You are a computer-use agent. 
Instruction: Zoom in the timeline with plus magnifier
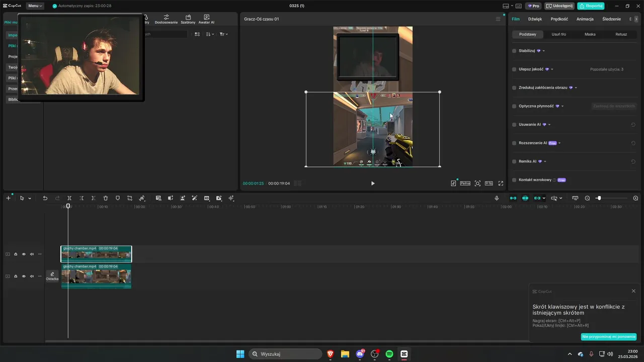pyautogui.click(x=635, y=198)
